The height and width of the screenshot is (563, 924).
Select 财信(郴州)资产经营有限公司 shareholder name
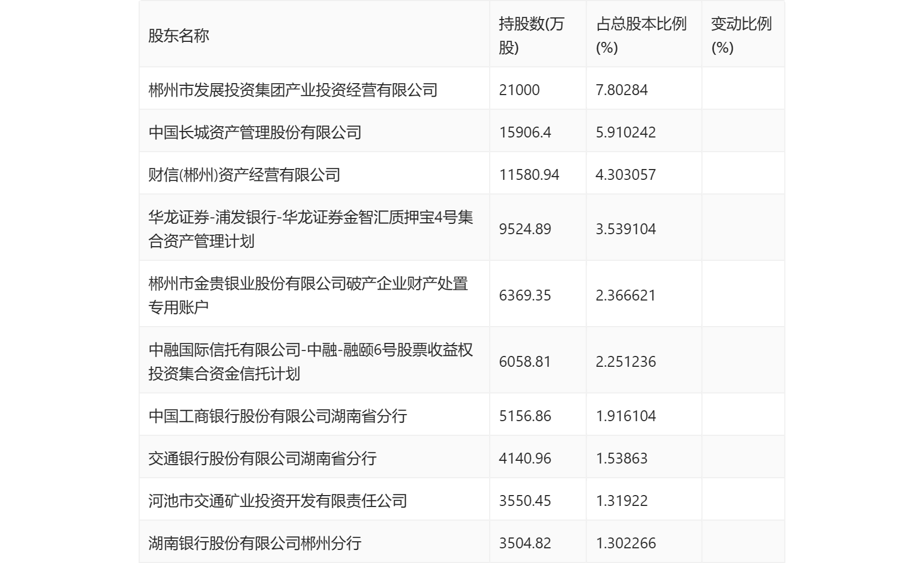pos(244,174)
